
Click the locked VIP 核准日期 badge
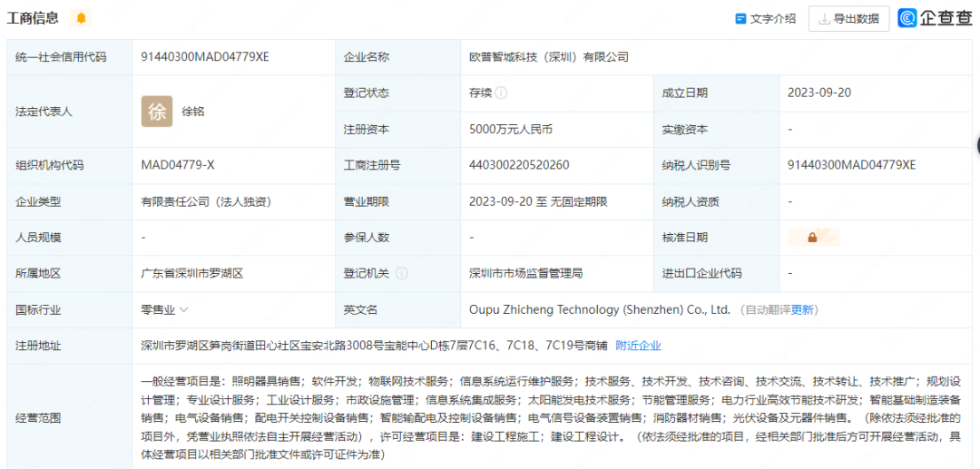[814, 238]
